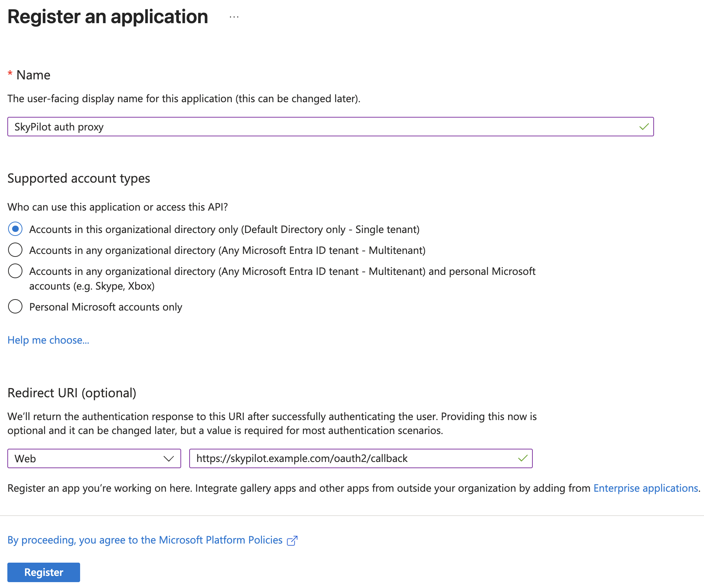This screenshot has height=588, width=704.
Task: Click the chevron on the platform selector
Action: point(169,458)
